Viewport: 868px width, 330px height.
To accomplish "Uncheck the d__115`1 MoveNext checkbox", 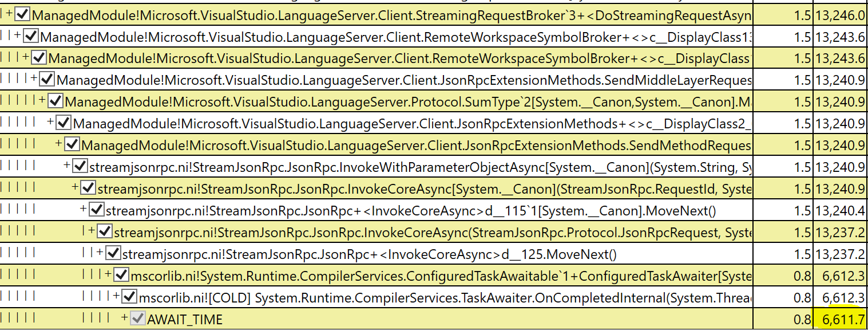I will tap(97, 210).
